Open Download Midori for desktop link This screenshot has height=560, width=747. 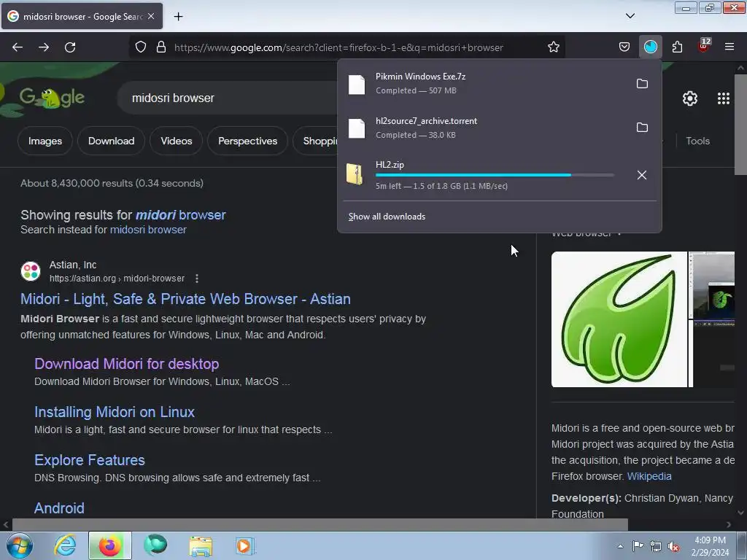pyautogui.click(x=127, y=364)
